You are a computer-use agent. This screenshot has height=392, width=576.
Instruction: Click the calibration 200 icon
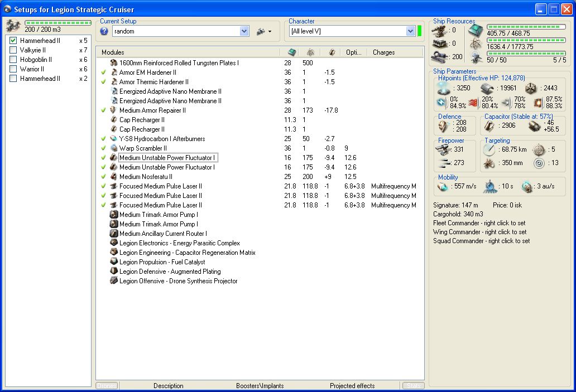440,56
